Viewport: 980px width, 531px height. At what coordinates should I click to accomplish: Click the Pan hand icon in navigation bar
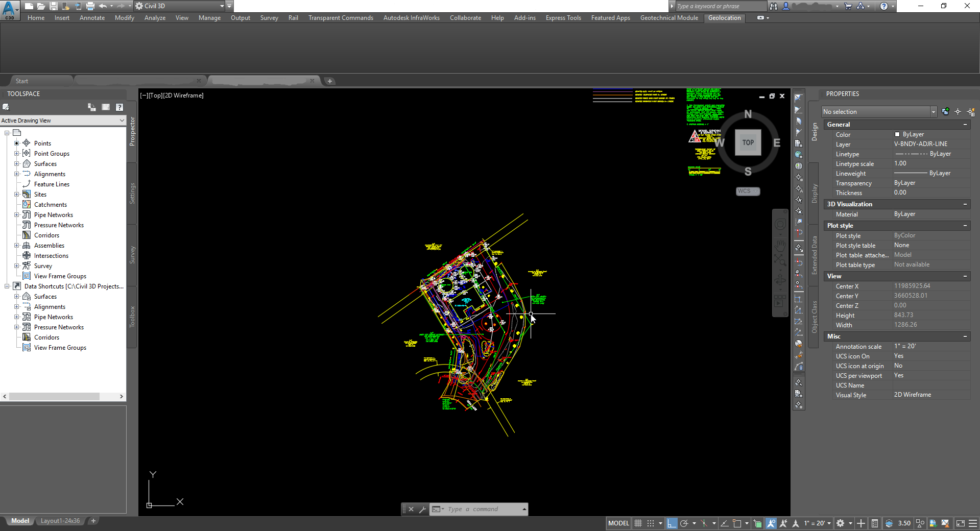click(x=780, y=245)
